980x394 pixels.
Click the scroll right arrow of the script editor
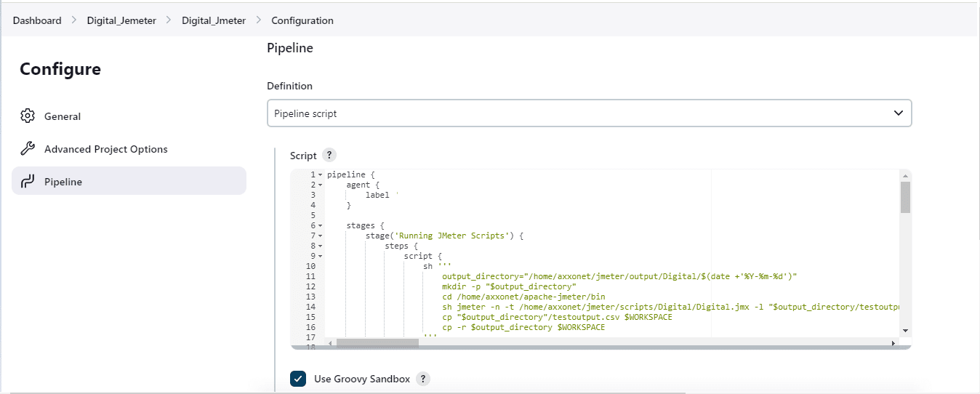point(893,343)
